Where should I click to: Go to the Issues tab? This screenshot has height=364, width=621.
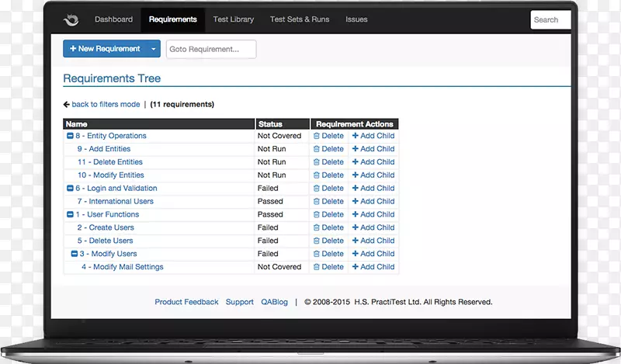tap(356, 19)
